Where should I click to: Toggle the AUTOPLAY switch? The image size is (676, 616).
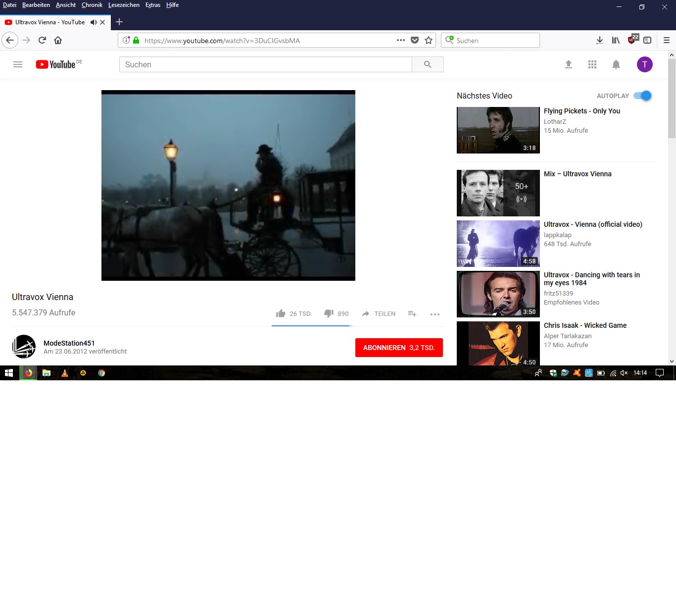(643, 96)
